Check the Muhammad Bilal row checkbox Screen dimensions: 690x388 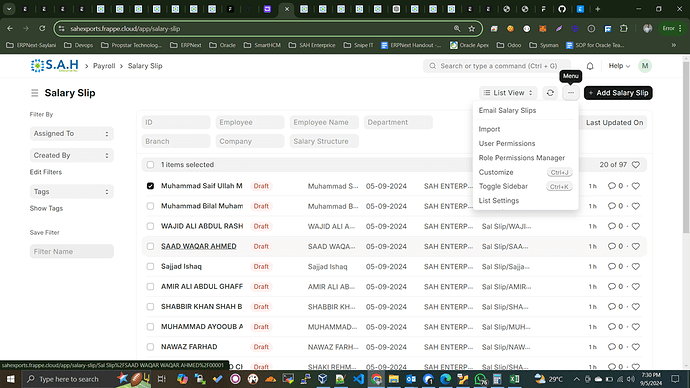coord(150,206)
